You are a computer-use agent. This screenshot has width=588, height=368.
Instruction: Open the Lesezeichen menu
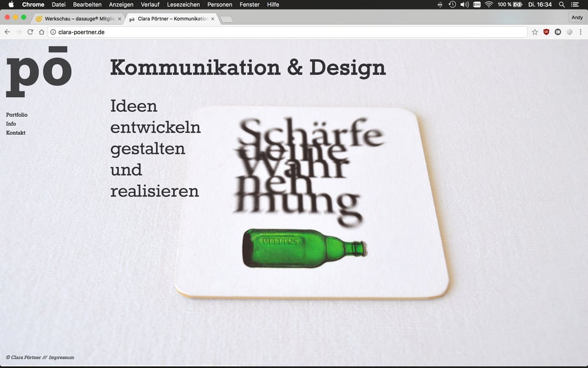coord(183,5)
